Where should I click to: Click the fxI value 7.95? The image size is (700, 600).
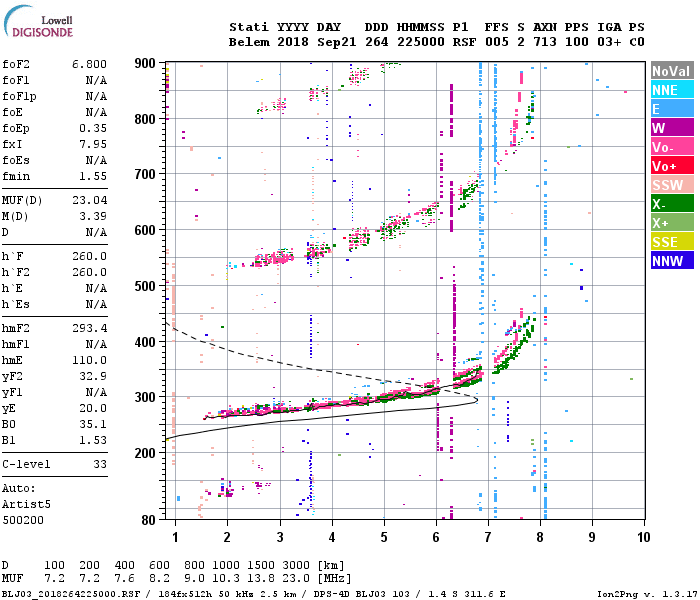(93, 145)
